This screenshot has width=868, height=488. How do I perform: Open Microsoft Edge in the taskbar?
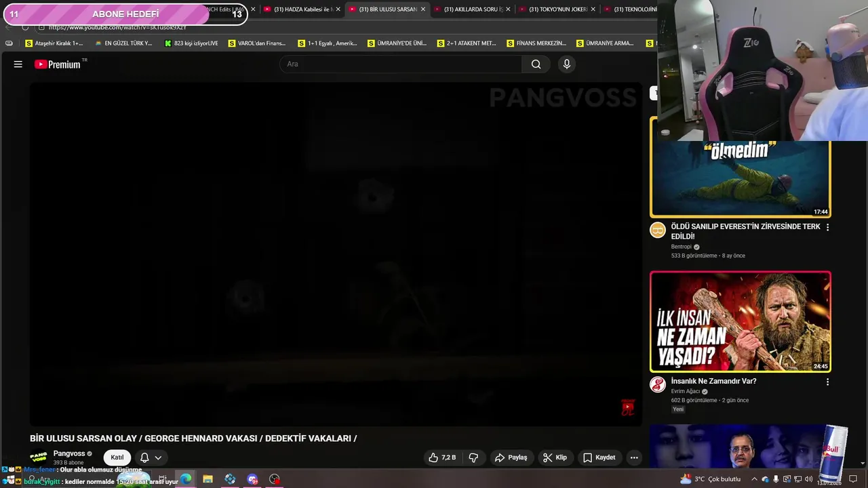tap(186, 479)
